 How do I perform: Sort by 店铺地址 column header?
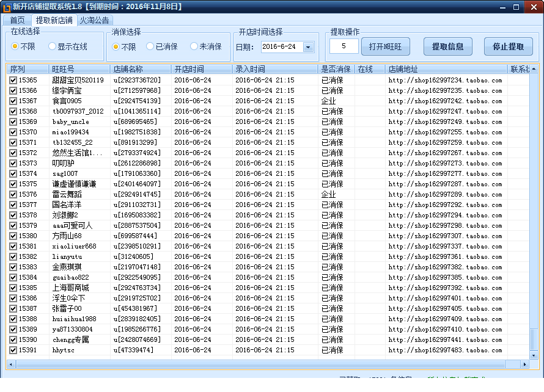tap(446, 69)
